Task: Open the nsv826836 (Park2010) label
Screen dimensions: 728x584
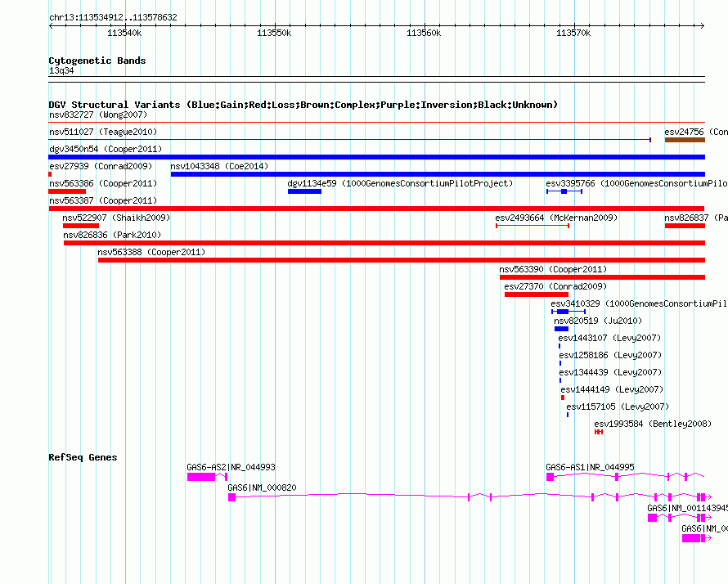Action: click(x=112, y=235)
